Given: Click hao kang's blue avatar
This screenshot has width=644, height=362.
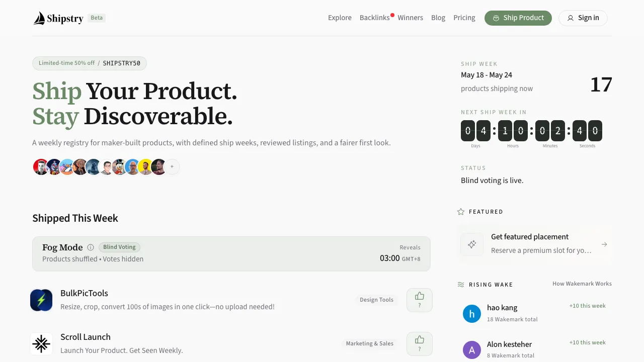Looking at the screenshot, I should coord(472,314).
